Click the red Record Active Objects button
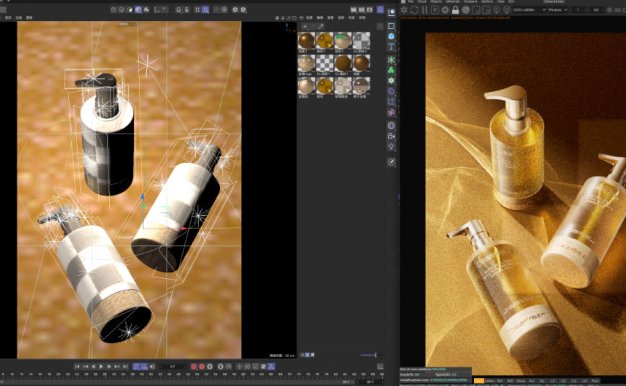Screen dimensions: 626x386 tap(194, 366)
